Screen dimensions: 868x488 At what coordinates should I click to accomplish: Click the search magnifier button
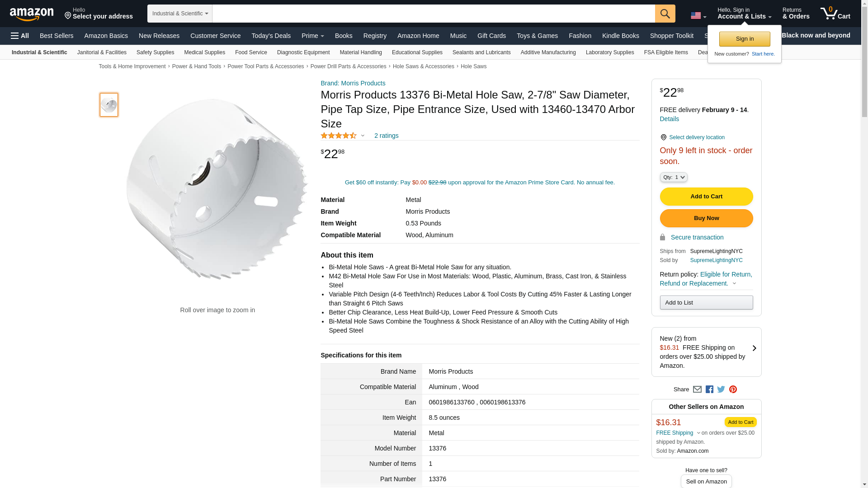[x=665, y=14]
